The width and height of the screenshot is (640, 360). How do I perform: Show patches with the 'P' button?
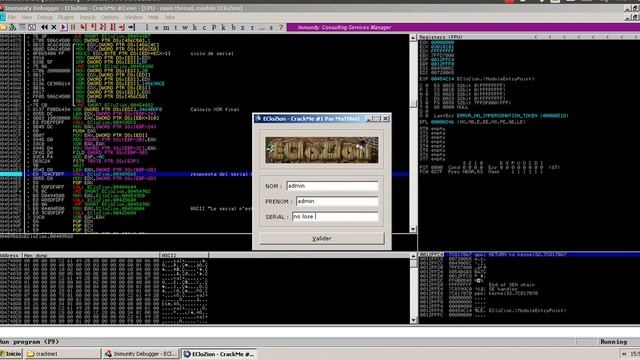coord(214,27)
